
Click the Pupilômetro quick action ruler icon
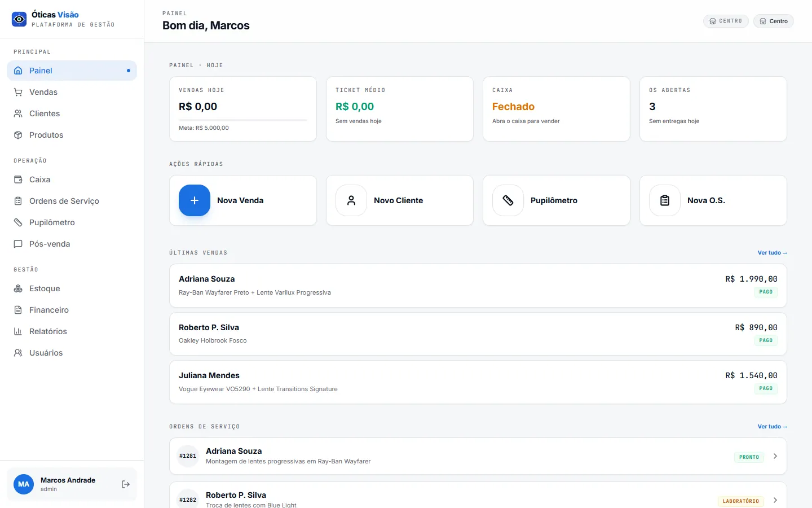pyautogui.click(x=508, y=200)
